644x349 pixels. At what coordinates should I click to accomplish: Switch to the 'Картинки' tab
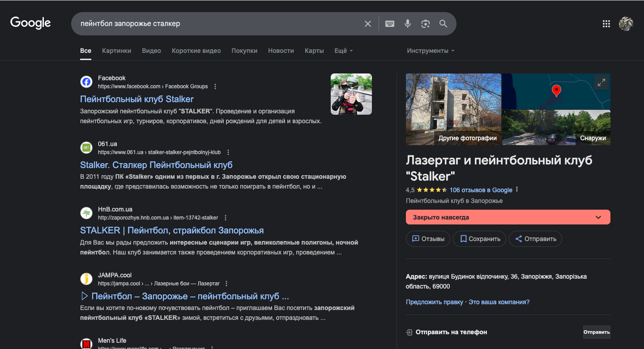coord(116,51)
